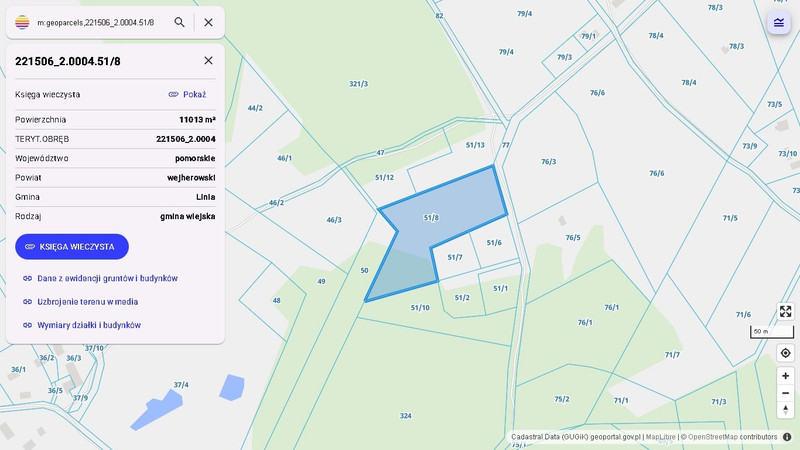Screen dimensions: 800x450
Task: Select highlighted parcel 51/8 on map
Action: [x=431, y=218]
